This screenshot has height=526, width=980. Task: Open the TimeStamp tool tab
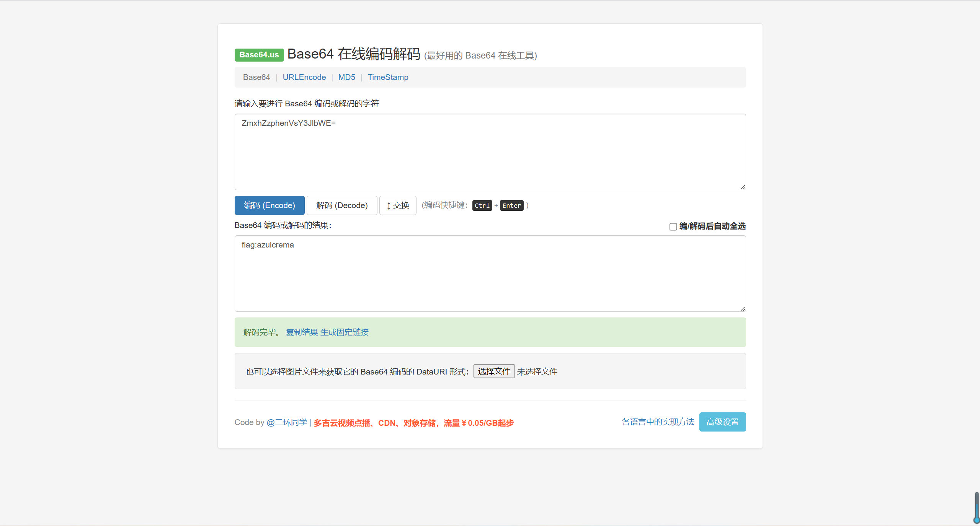coord(388,77)
